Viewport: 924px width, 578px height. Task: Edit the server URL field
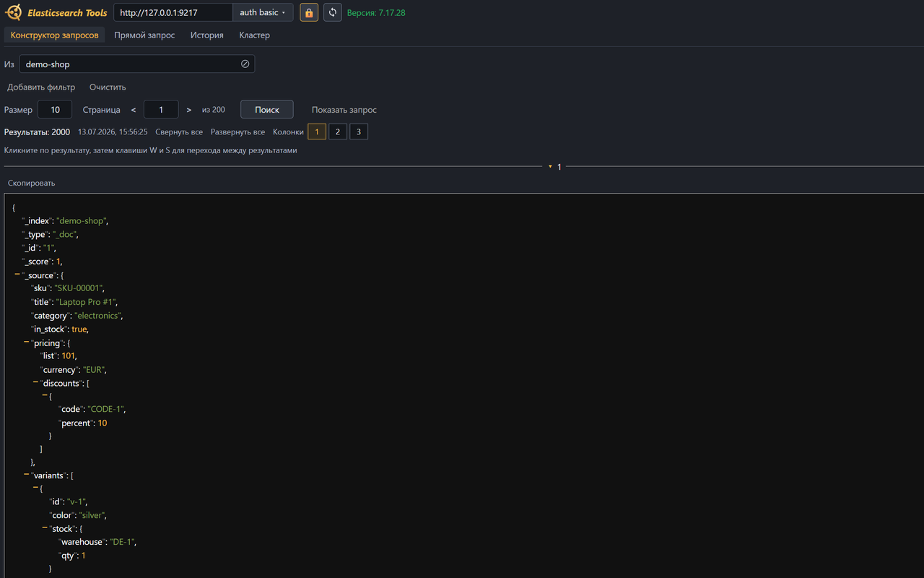click(x=173, y=12)
